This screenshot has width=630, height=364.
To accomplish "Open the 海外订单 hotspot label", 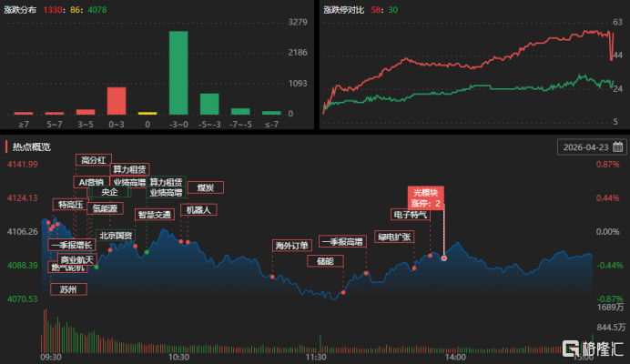I will click(291, 246).
